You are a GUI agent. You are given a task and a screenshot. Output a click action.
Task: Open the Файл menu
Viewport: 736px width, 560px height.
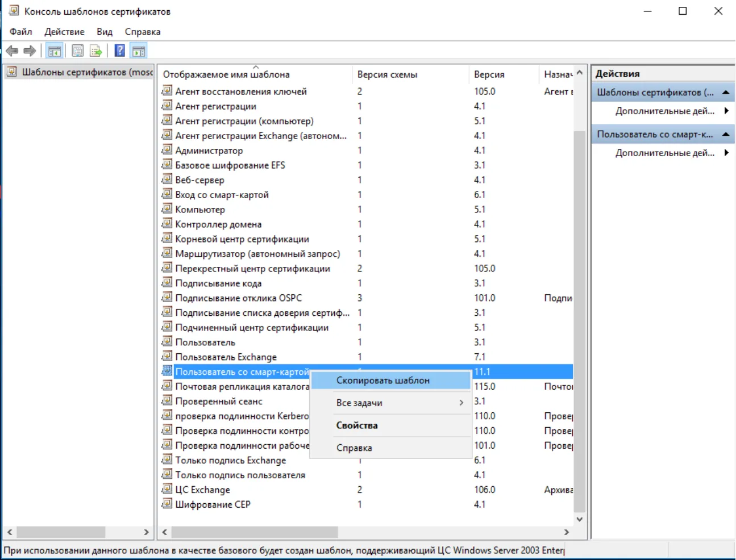pyautogui.click(x=21, y=32)
